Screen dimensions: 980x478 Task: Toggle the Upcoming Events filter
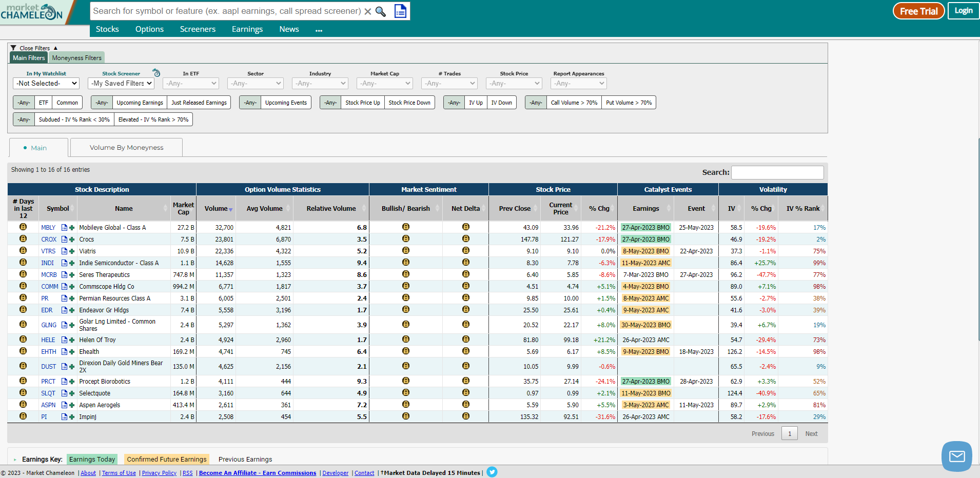286,103
